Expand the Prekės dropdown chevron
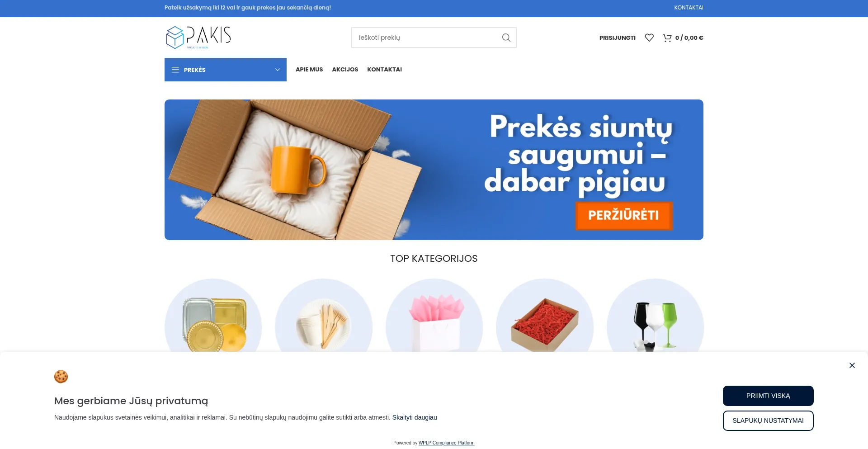The width and height of the screenshot is (868, 449). (278, 70)
